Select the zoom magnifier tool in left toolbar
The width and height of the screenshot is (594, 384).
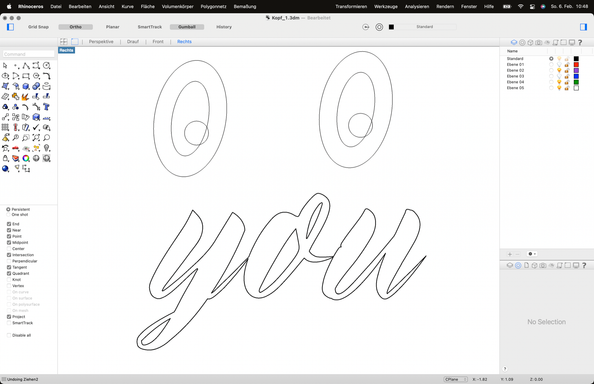coord(46,138)
